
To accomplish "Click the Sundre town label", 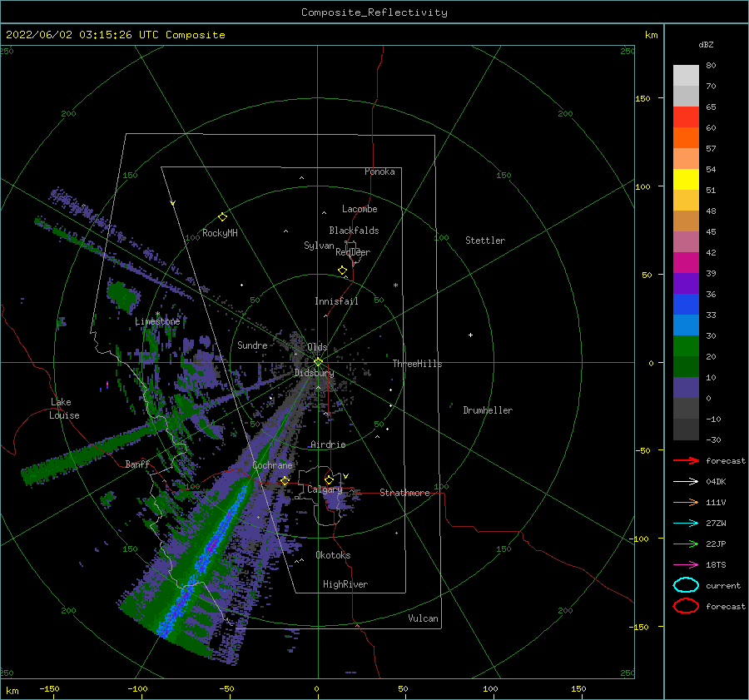I will 252,345.
